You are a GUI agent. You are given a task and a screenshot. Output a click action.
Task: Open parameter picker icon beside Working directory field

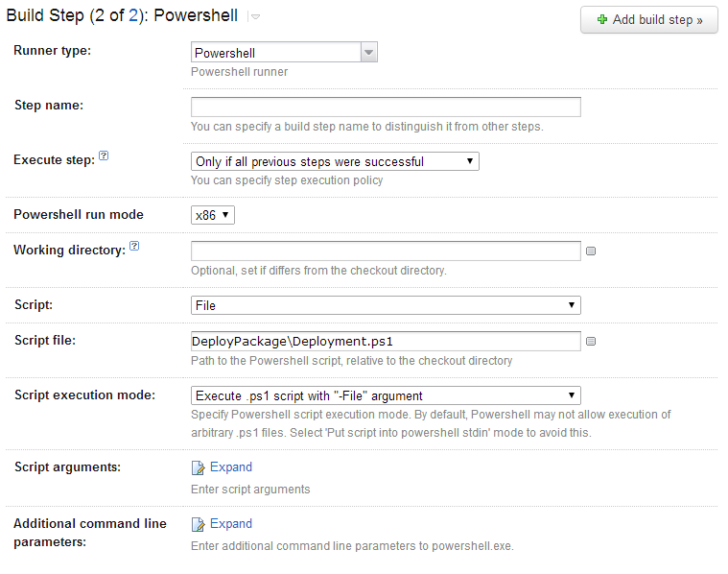(x=591, y=251)
